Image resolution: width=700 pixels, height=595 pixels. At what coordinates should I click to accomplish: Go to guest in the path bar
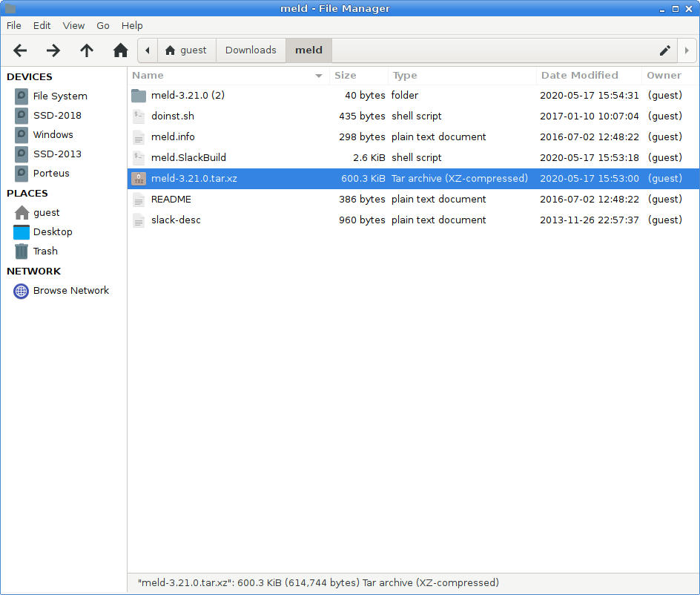[x=186, y=50]
